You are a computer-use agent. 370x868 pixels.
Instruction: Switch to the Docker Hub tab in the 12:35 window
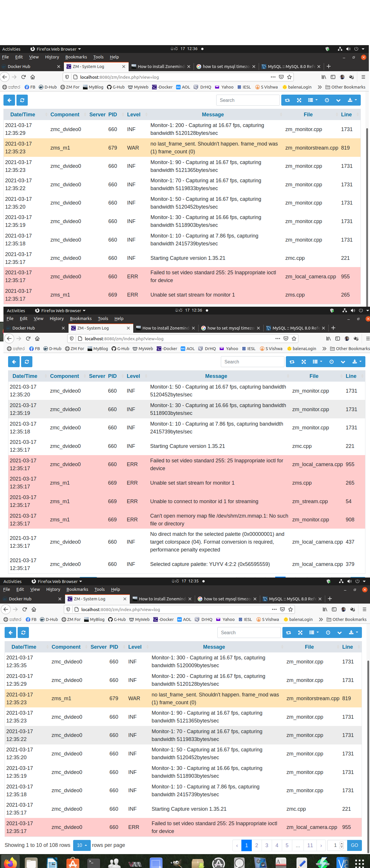pos(32,599)
